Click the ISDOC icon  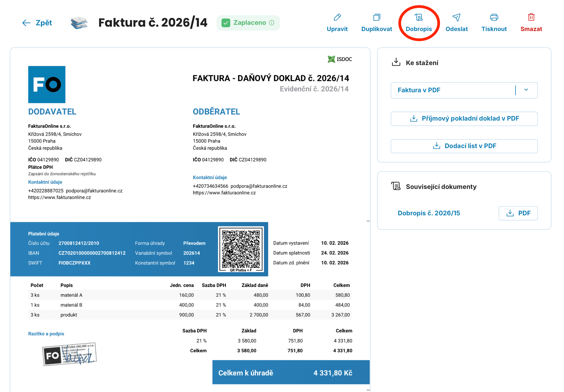pyautogui.click(x=331, y=59)
